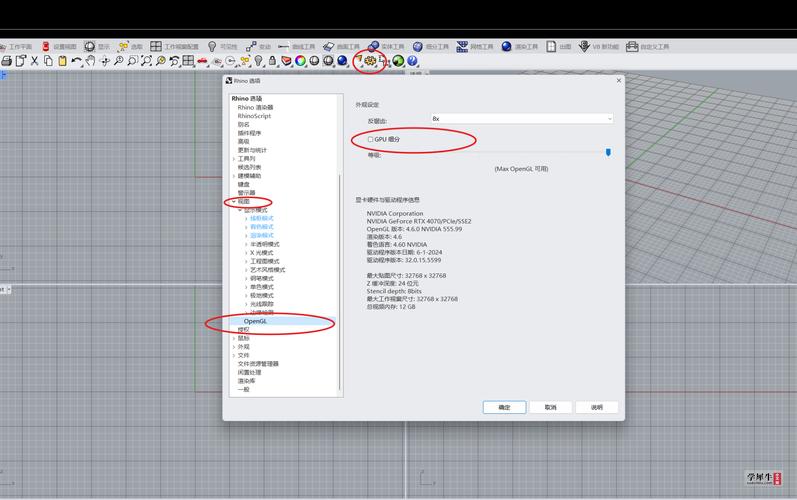The width and height of the screenshot is (797, 500).
Task: Select OpenGL in the options tree
Action: (255, 321)
